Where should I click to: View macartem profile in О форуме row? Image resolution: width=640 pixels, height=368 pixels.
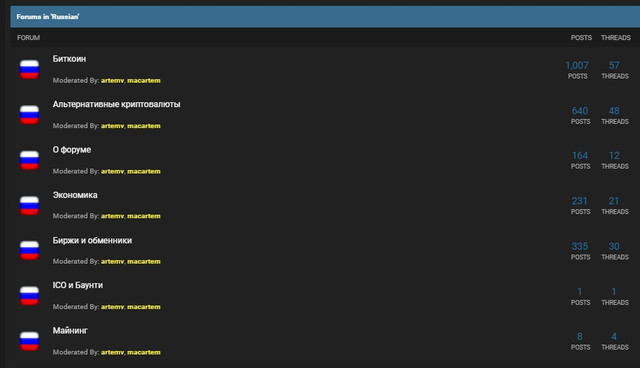[144, 171]
